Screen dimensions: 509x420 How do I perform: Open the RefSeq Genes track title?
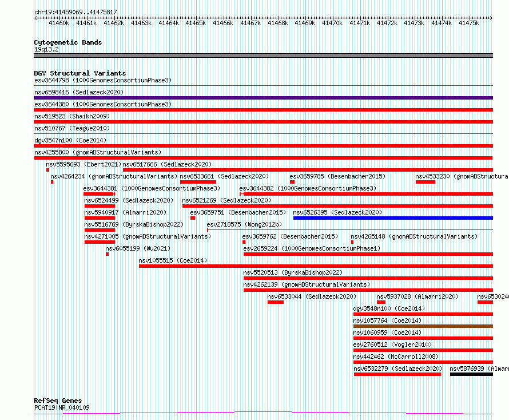click(x=58, y=401)
